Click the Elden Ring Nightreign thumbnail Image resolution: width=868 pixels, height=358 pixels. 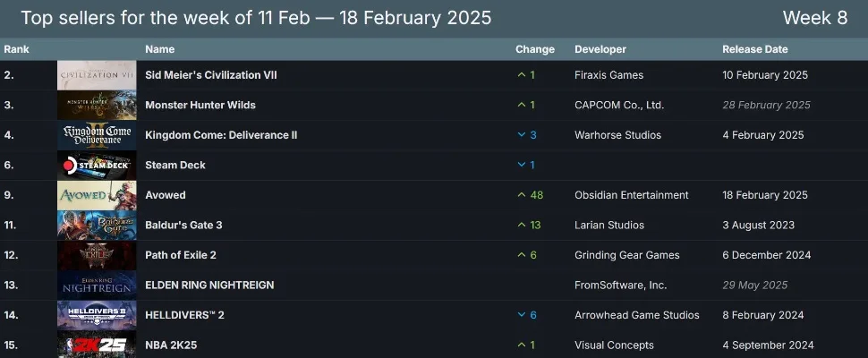pyautogui.click(x=97, y=286)
